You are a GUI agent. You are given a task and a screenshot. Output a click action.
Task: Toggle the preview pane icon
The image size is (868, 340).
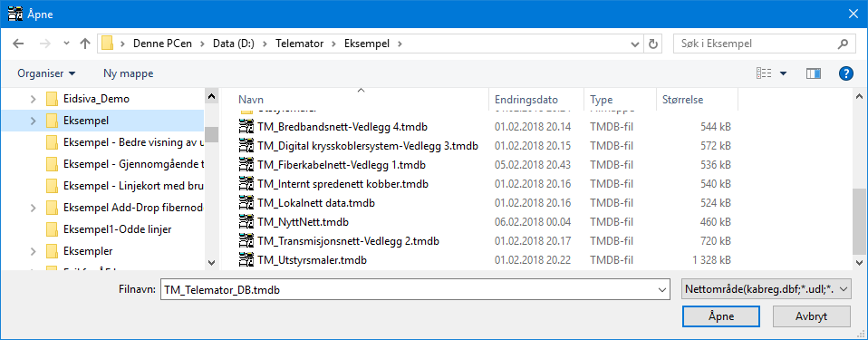814,73
